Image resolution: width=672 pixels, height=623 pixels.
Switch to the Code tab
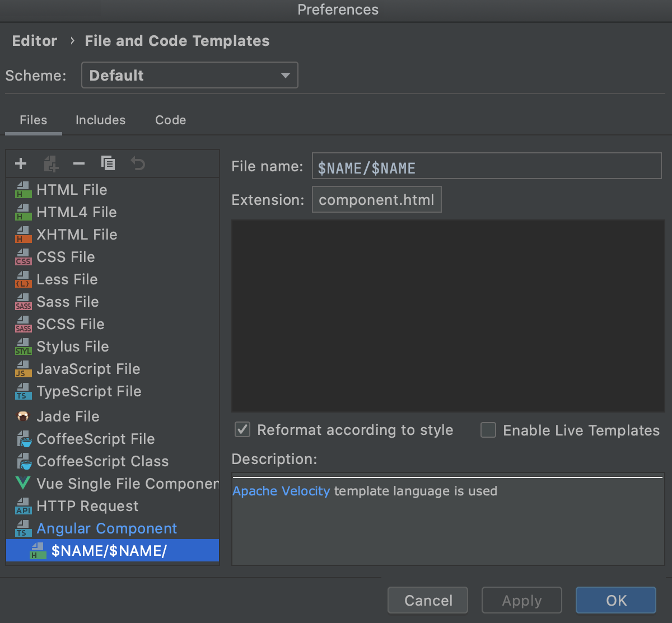point(170,120)
